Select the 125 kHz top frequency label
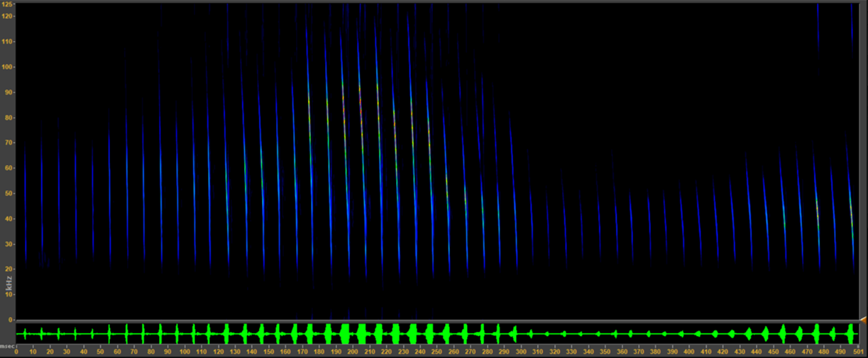Image resolution: width=868 pixels, height=358 pixels. [9, 5]
